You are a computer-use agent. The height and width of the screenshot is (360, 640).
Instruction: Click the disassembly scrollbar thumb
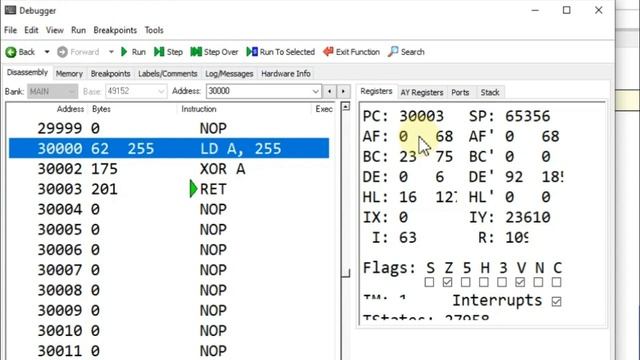[346, 194]
